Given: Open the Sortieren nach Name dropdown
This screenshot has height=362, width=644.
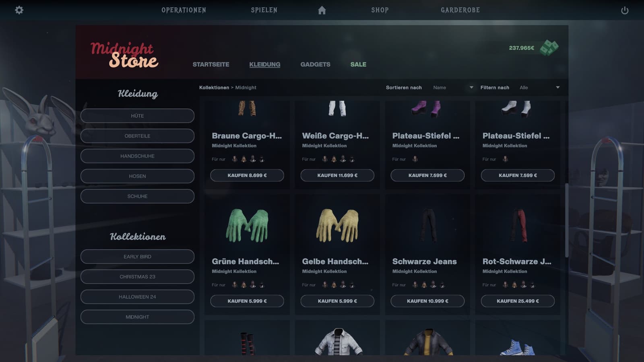Looking at the screenshot, I should pyautogui.click(x=453, y=87).
